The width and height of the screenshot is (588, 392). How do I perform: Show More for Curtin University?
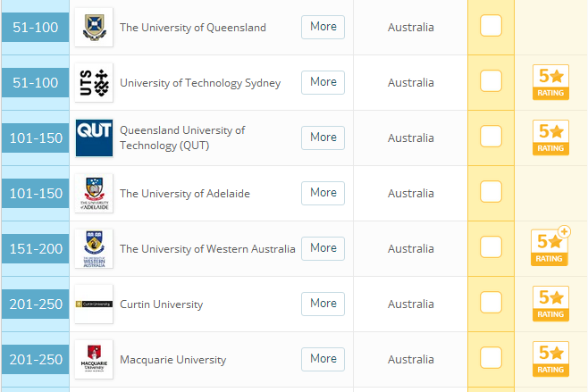(323, 304)
